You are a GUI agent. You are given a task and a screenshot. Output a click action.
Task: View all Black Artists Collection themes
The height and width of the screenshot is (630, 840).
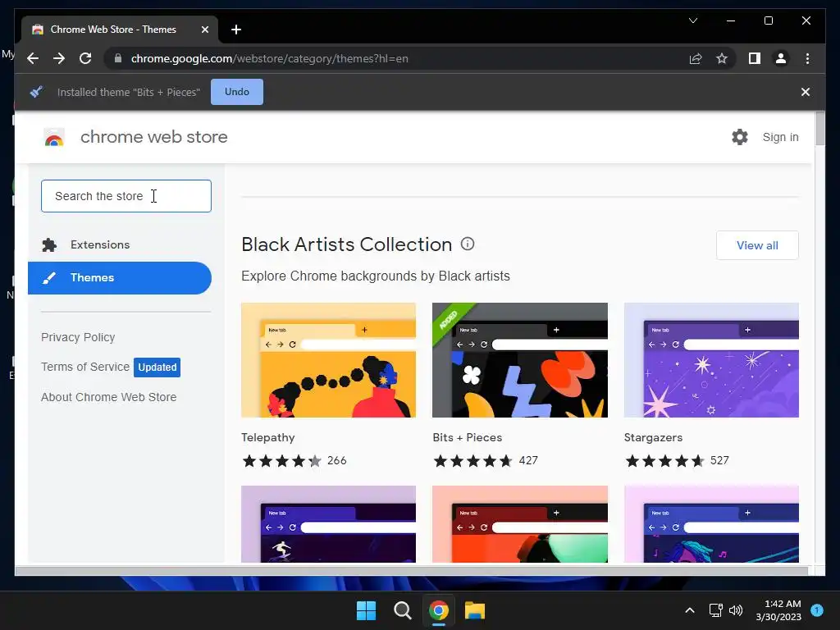(x=757, y=245)
